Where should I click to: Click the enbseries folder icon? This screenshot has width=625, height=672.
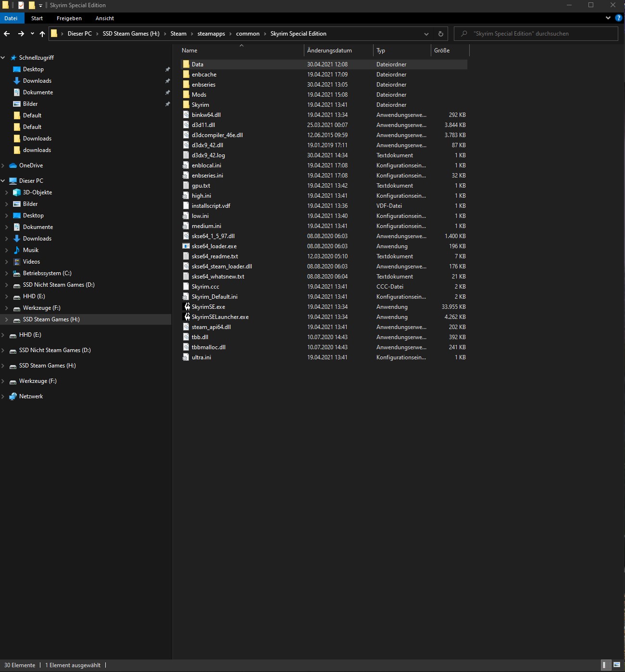[x=186, y=85]
